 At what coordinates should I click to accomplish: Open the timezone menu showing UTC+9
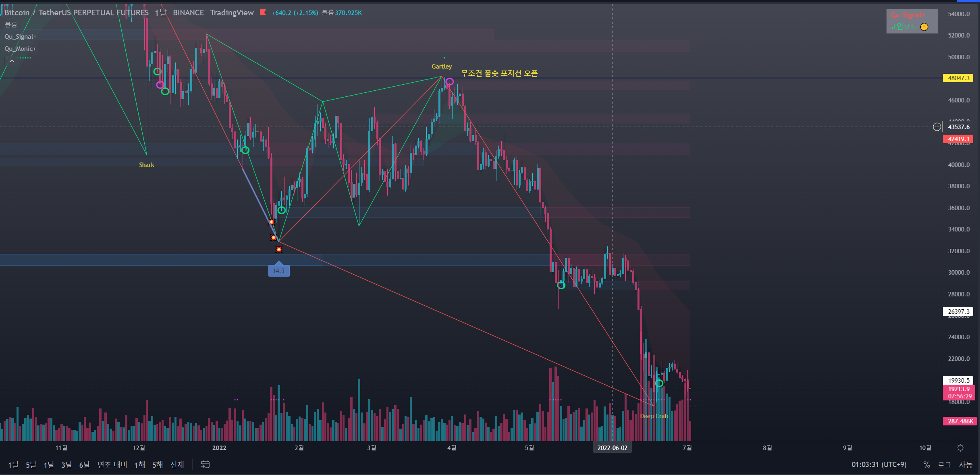click(x=879, y=465)
